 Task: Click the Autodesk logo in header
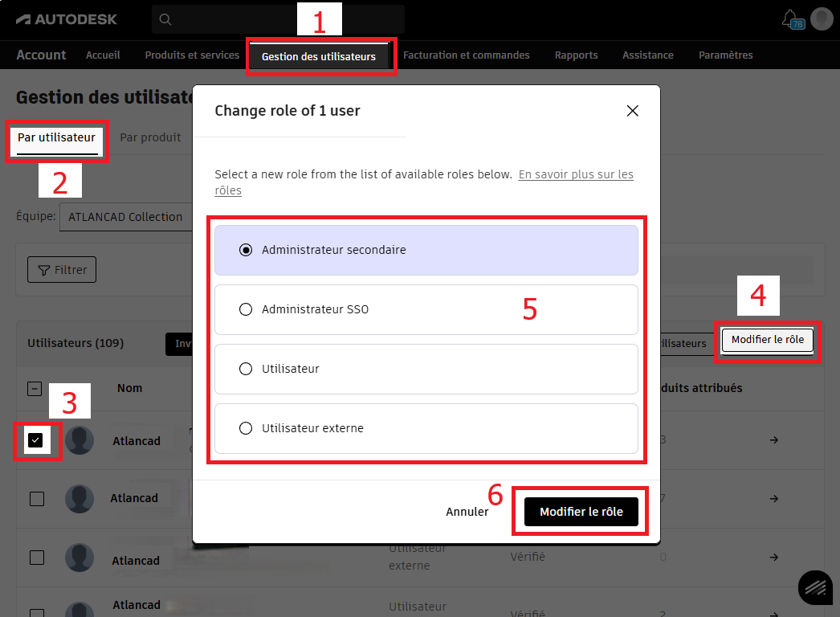[x=66, y=19]
